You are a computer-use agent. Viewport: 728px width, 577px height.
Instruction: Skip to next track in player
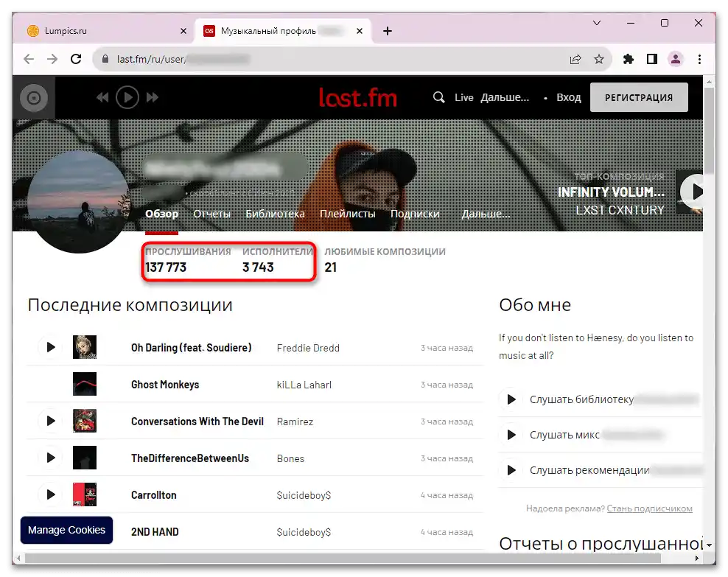[x=153, y=97]
